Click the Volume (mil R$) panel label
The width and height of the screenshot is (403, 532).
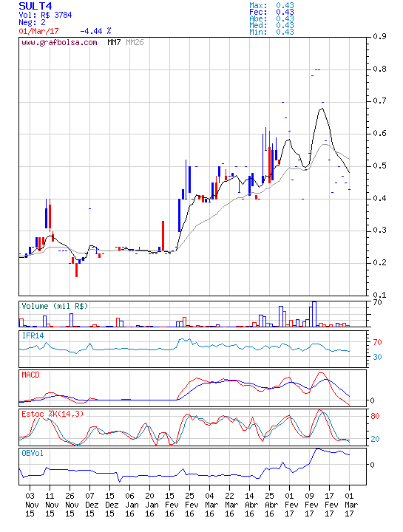(55, 306)
